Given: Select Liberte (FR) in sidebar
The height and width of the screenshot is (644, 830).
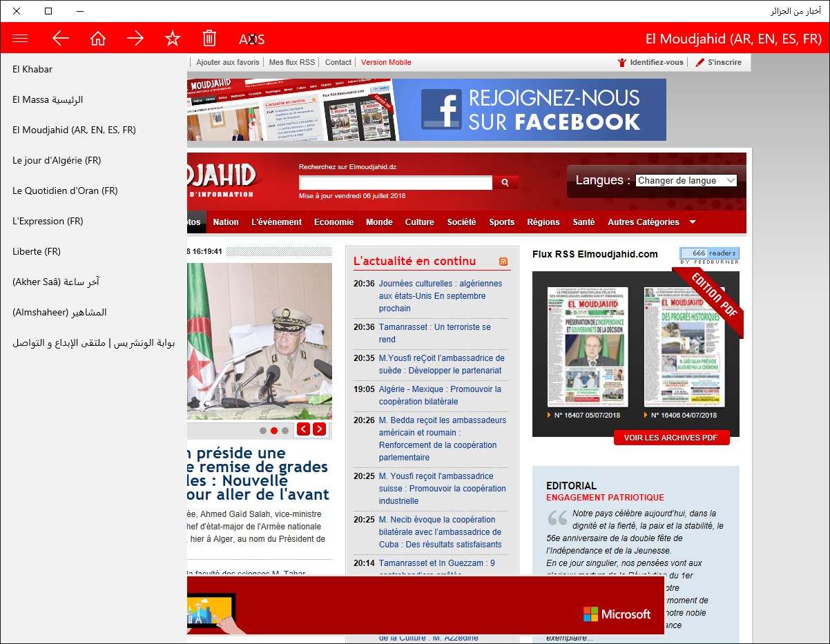Looking at the screenshot, I should tap(93, 251).
